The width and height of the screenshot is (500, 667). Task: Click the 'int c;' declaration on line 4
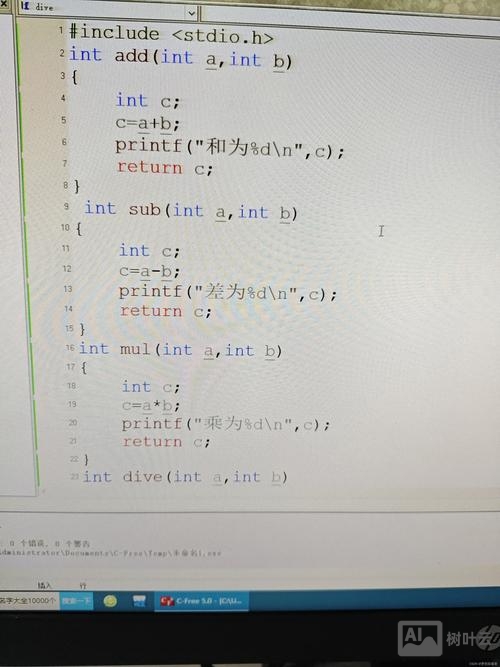(148, 101)
